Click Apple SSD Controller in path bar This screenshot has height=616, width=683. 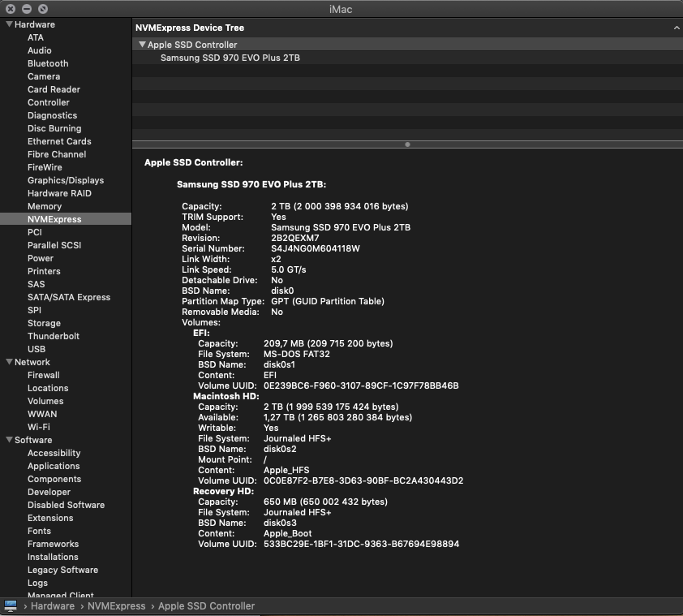(x=206, y=606)
